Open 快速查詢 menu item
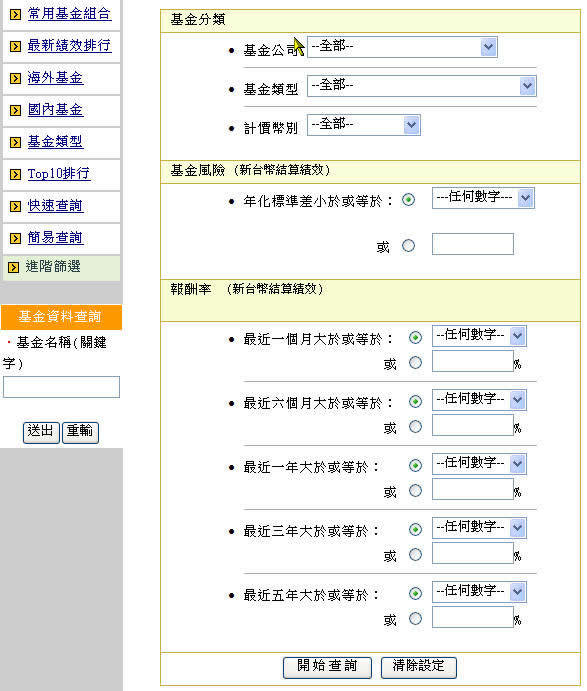This screenshot has width=587, height=691. pos(55,205)
